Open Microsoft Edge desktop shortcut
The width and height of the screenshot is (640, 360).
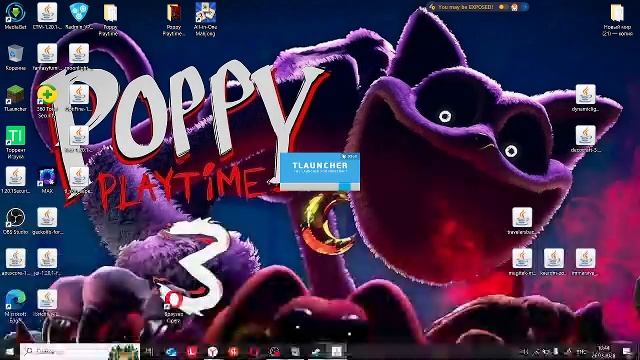tap(16, 306)
